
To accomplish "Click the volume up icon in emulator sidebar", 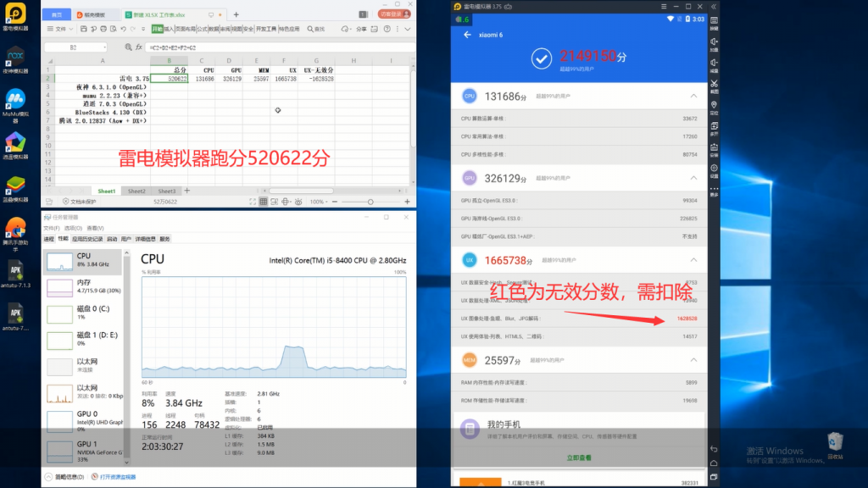I will (x=714, y=42).
